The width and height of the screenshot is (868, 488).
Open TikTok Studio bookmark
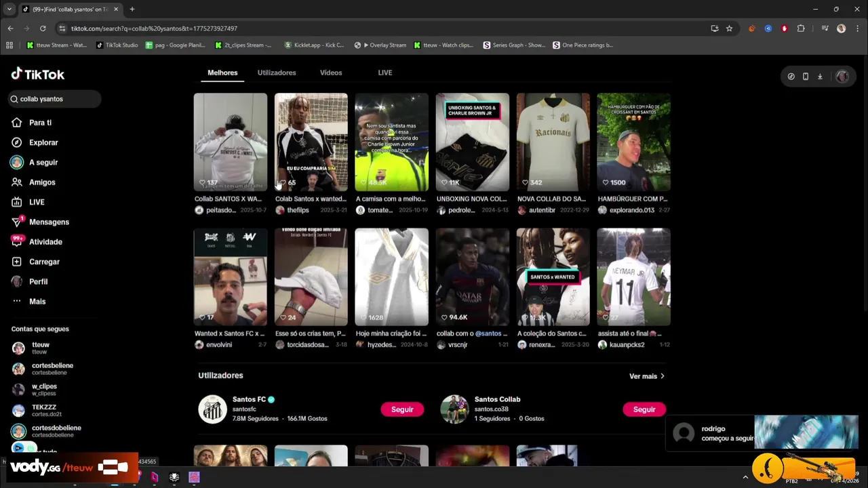pyautogui.click(x=117, y=45)
